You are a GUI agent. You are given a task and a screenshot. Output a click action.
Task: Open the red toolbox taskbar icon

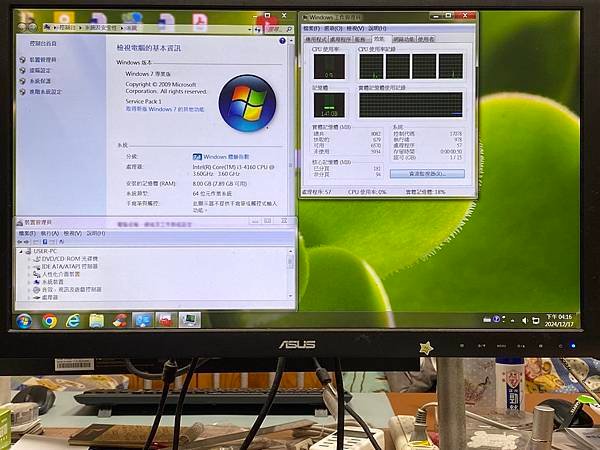166,320
